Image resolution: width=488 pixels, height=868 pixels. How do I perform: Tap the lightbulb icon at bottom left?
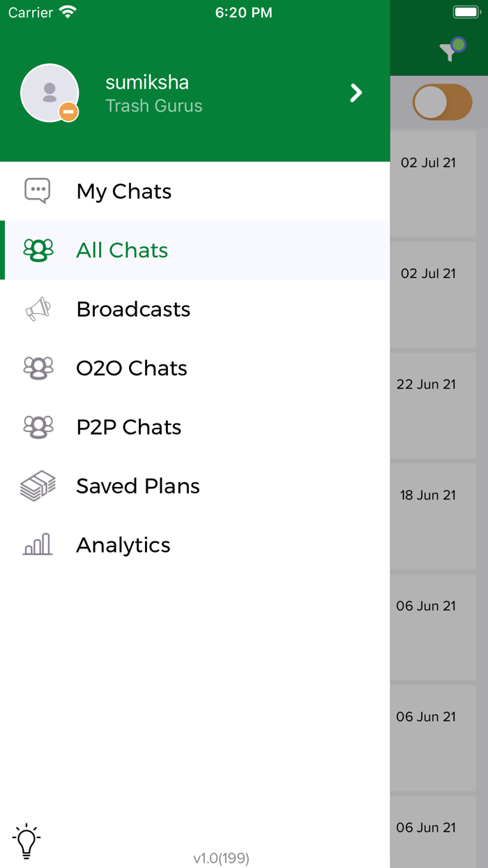coord(27,841)
